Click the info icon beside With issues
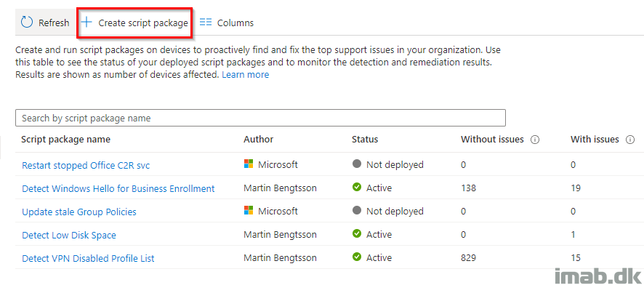This screenshot has width=644, height=285. pos(629,140)
